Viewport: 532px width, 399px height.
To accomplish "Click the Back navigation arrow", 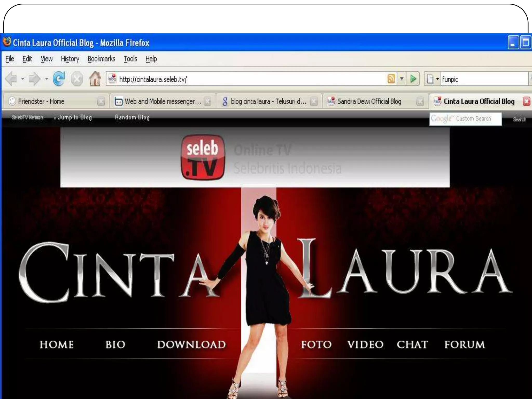I will tap(11, 79).
